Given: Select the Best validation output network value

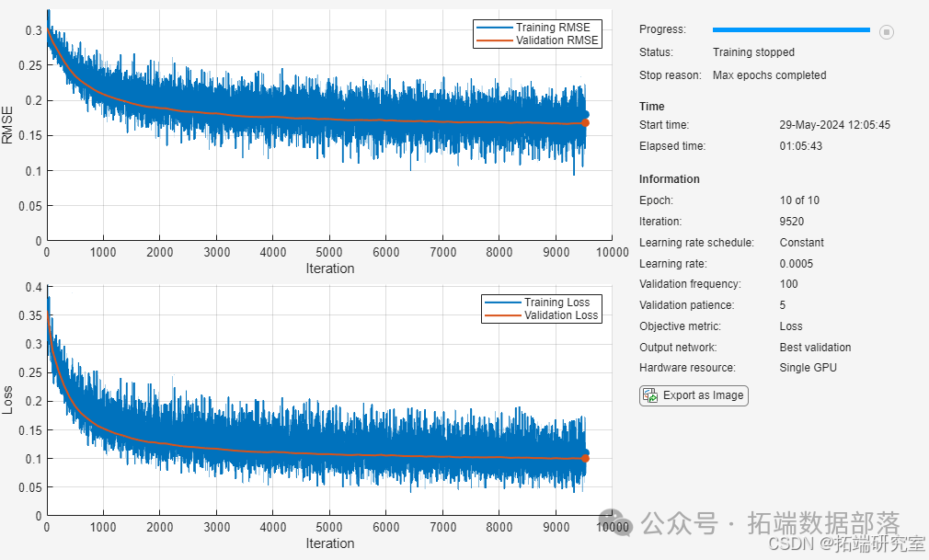Looking at the screenshot, I should pos(815,348).
